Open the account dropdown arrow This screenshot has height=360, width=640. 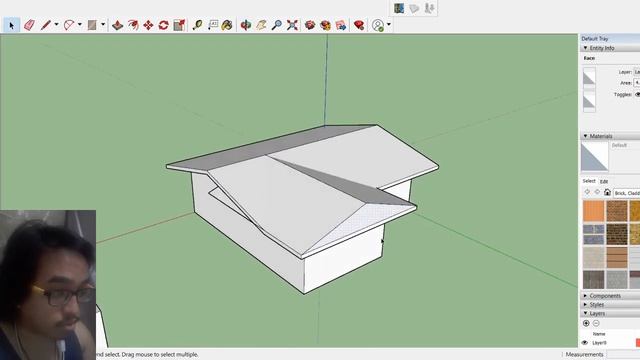(x=389, y=25)
